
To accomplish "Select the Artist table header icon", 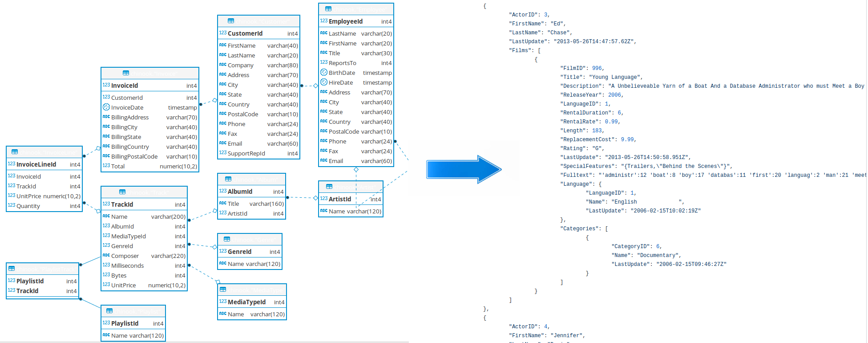I will 329,187.
